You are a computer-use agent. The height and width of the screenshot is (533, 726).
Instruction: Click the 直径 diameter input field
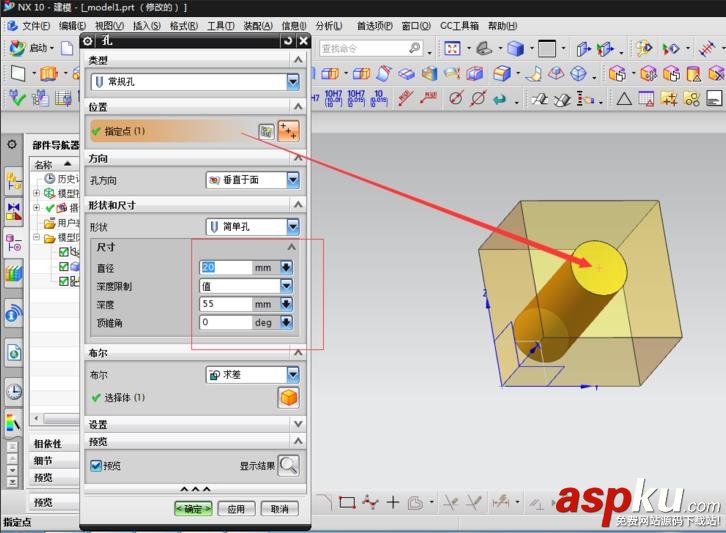click(225, 267)
